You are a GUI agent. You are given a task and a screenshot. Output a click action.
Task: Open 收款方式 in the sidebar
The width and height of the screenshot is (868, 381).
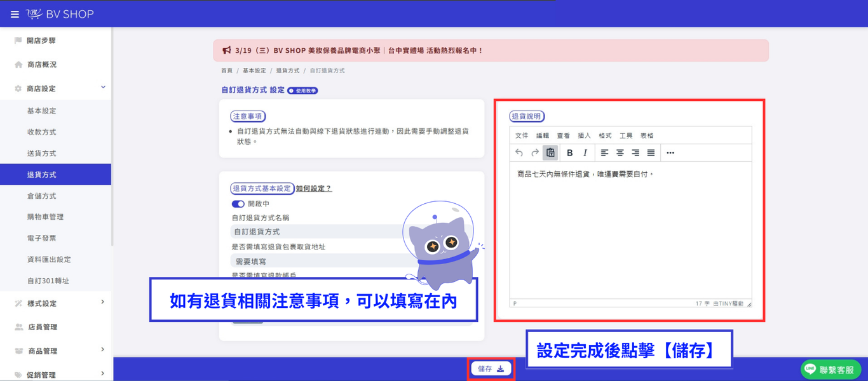pos(42,132)
